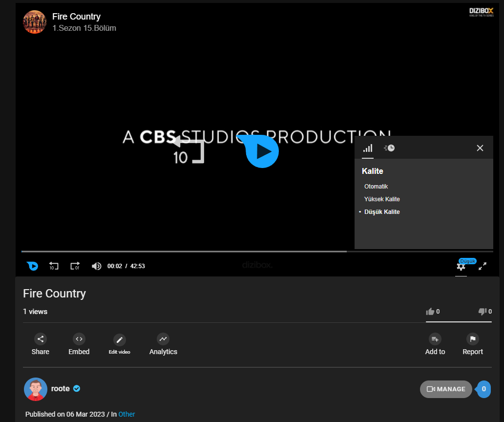This screenshot has height=422, width=504.
Task: Mute the video volume
Action: coord(96,266)
